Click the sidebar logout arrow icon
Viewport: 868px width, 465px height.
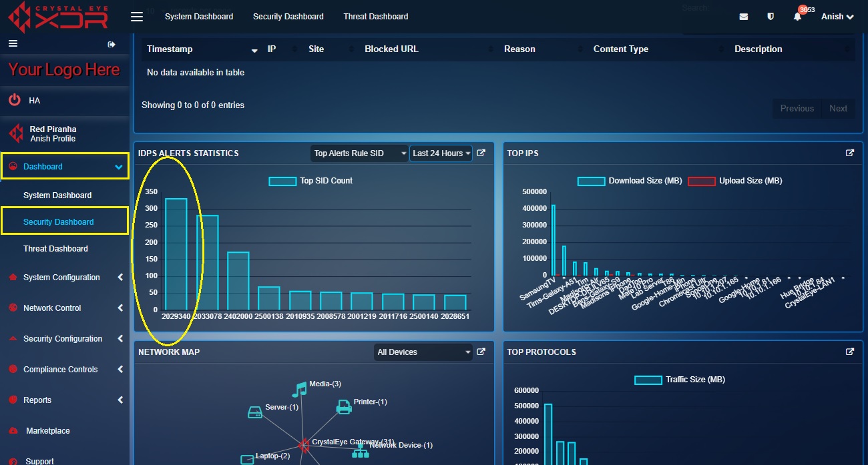(112, 44)
